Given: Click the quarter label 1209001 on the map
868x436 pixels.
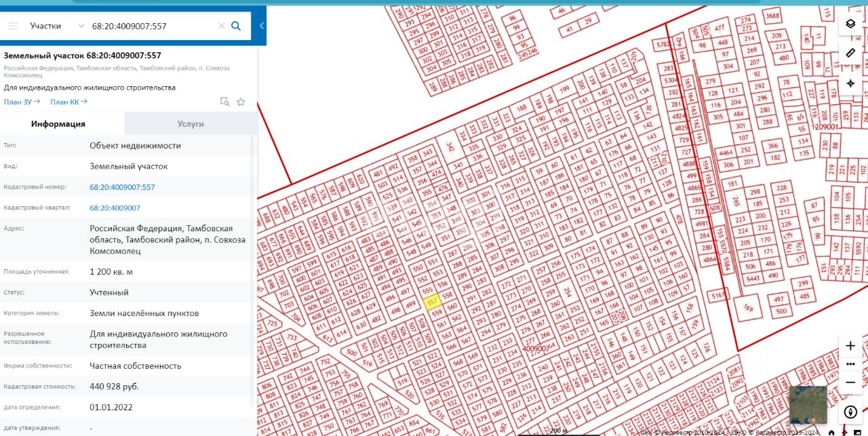Looking at the screenshot, I should coord(825,127).
